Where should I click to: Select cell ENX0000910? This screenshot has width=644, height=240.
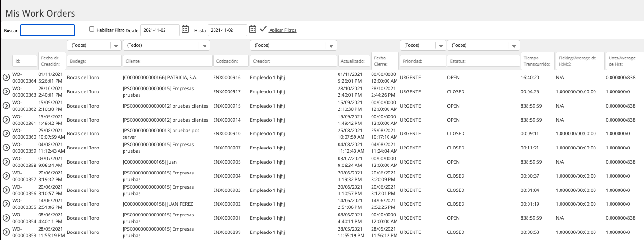tap(227, 133)
